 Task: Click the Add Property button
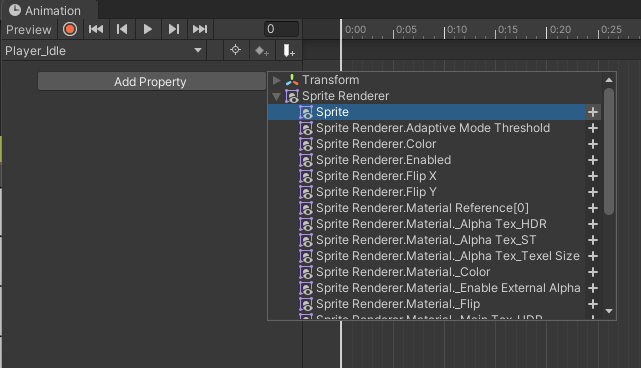(151, 82)
